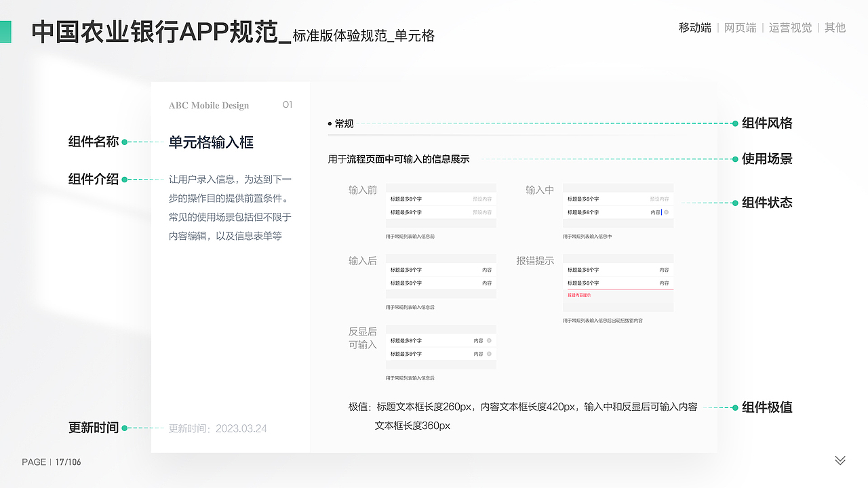Screen dimensions: 868x488
Task: Click the 更新时间：2023.03.24 date text
Action: 218,428
